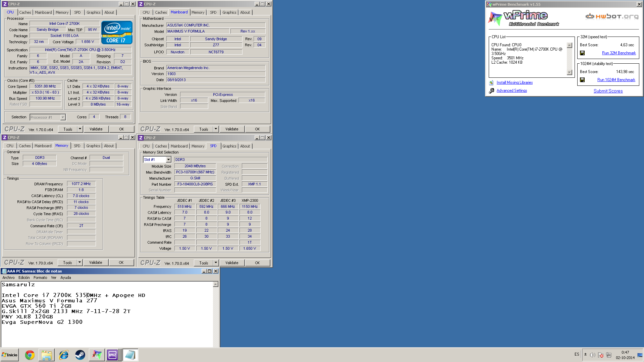Click the Intel Core i7 logo badge
Image resolution: width=644 pixels, height=362 pixels.
click(117, 33)
